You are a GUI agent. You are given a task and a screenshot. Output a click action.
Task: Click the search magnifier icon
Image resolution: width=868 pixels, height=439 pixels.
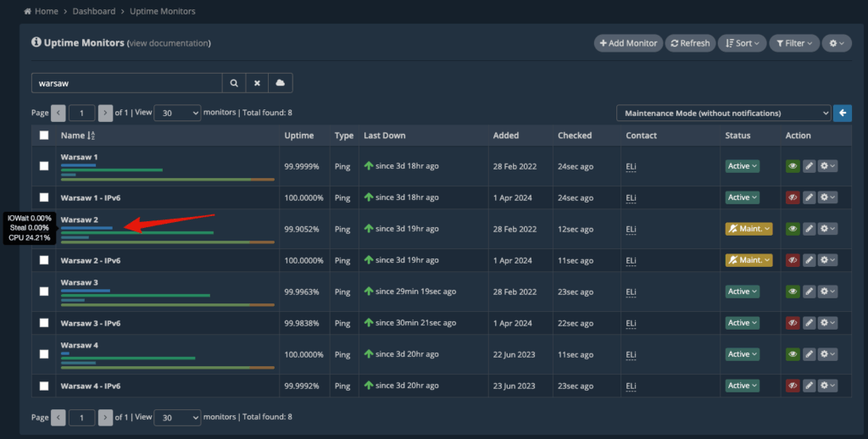pos(234,83)
